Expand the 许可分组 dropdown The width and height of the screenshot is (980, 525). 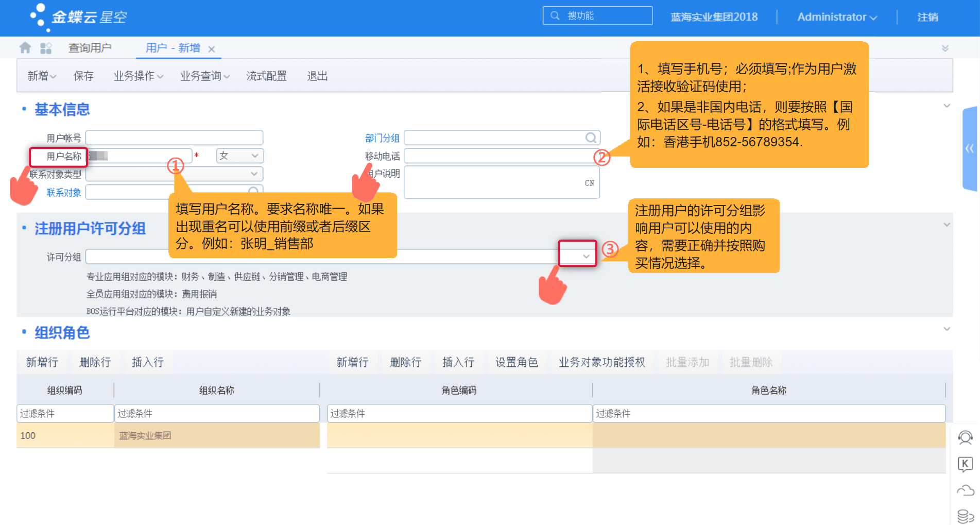coord(585,256)
